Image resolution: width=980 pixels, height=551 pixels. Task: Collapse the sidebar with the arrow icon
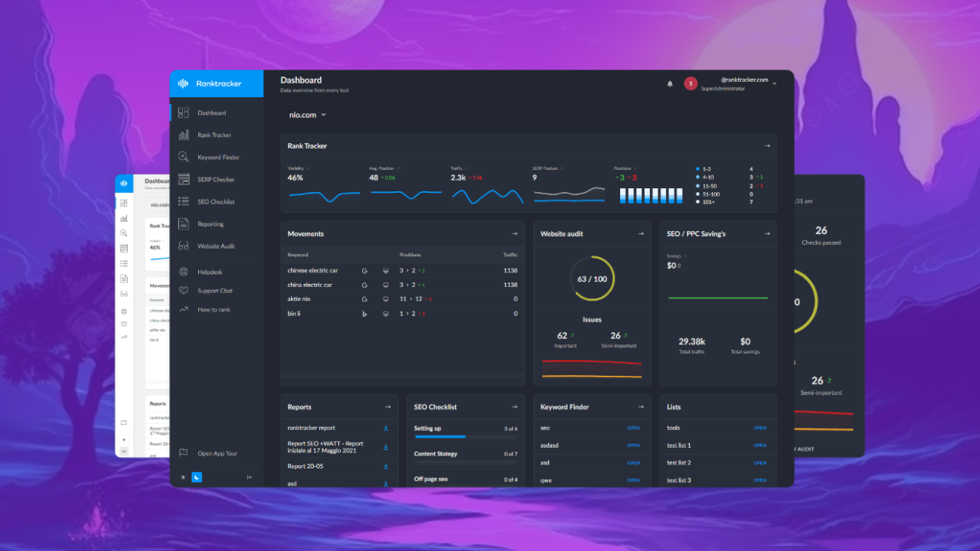(x=250, y=477)
